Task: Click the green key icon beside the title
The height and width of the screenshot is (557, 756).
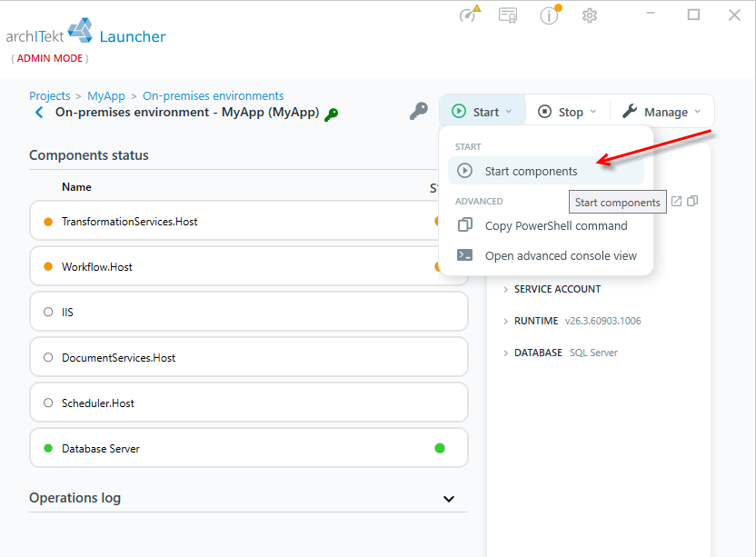Action: (332, 114)
